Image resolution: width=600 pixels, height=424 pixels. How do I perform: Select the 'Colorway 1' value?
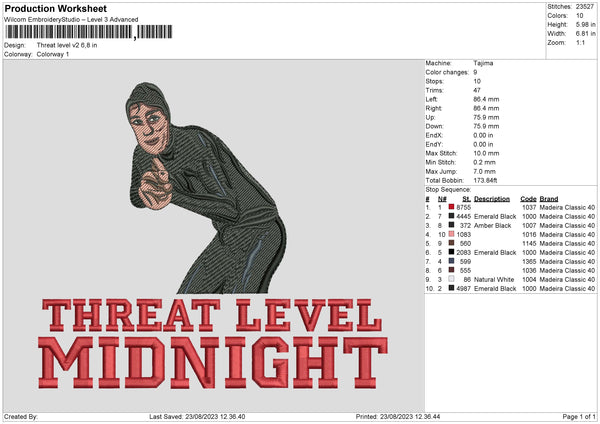click(53, 54)
